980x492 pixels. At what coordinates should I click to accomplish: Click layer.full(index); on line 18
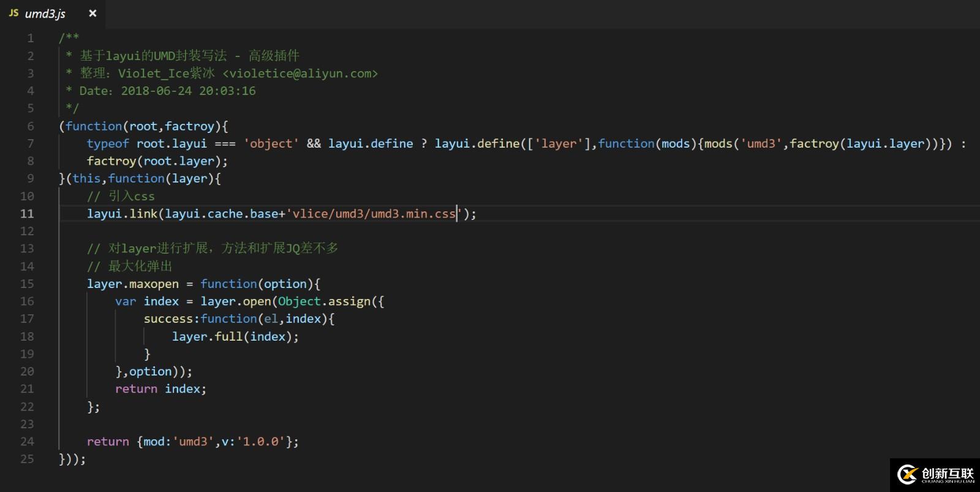click(236, 336)
